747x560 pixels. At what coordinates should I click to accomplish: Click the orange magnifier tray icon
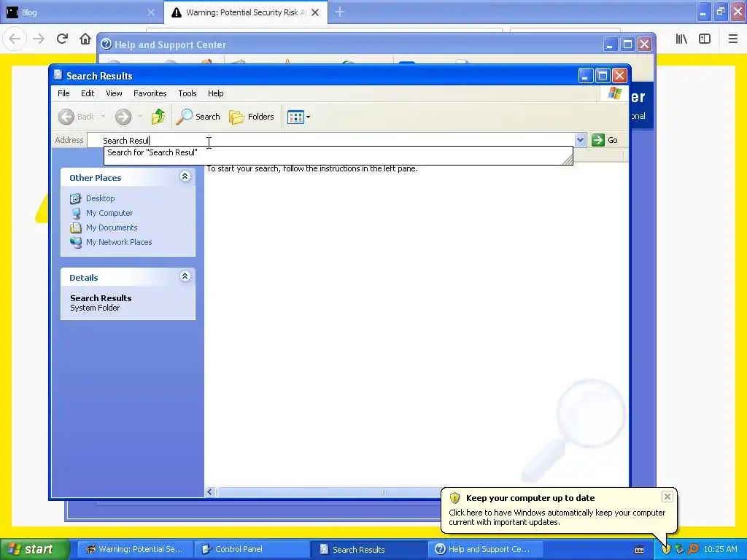(x=693, y=549)
